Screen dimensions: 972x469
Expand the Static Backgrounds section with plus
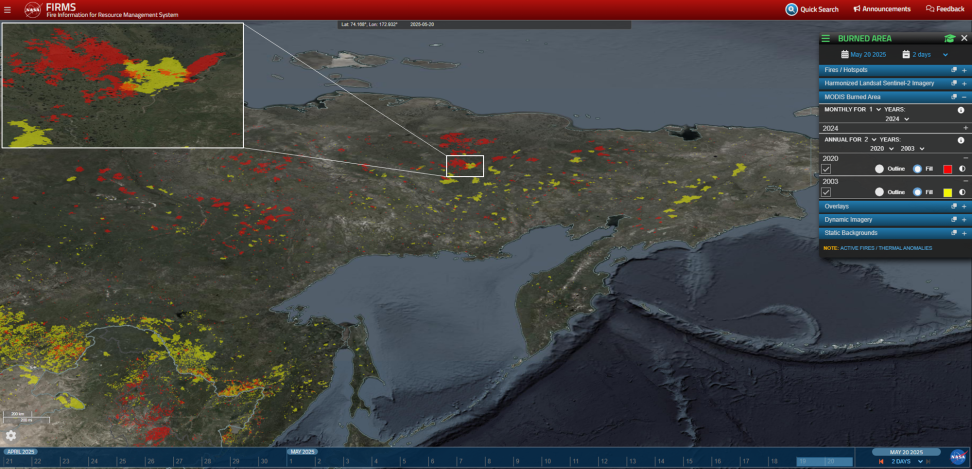[964, 233]
